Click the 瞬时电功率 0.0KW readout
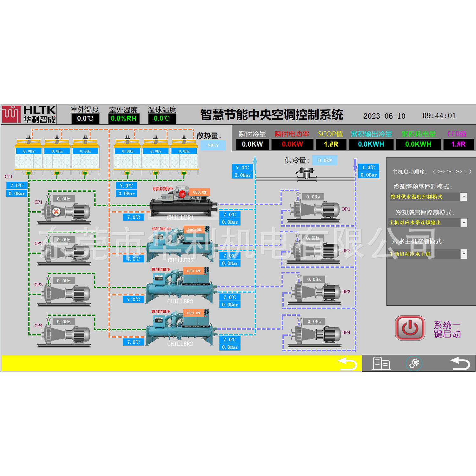 [292, 144]
